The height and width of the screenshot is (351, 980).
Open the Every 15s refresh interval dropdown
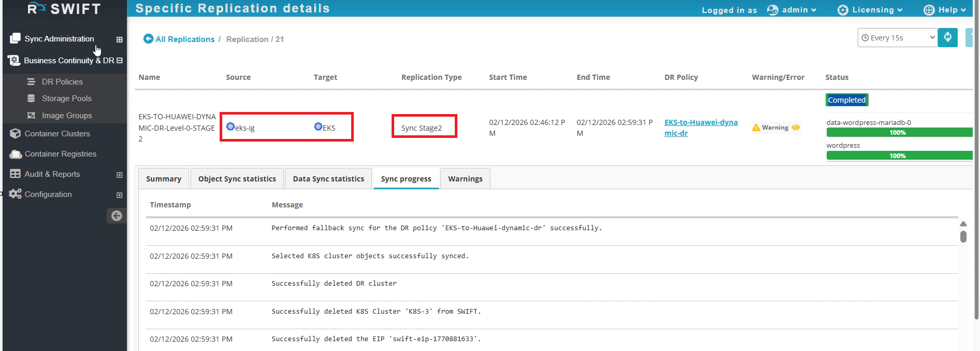(x=898, y=37)
